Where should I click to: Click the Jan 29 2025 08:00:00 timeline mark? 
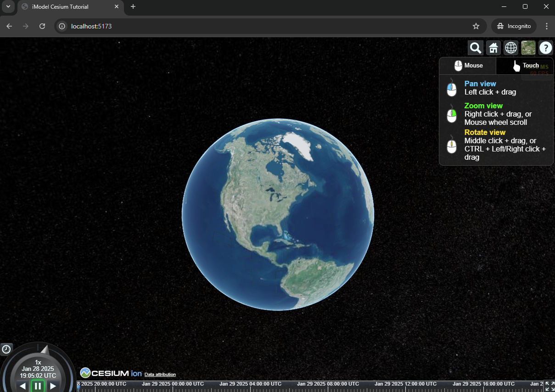point(327,384)
